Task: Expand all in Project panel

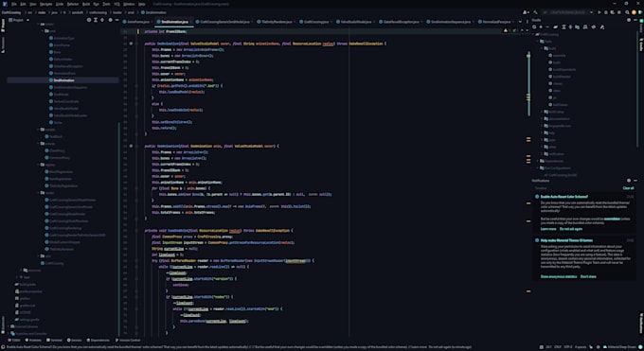Action: [x=96, y=20]
